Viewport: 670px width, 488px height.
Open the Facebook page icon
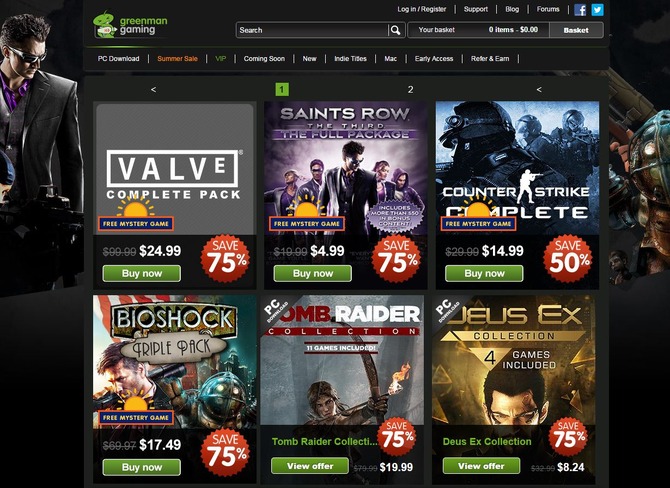pos(580,9)
